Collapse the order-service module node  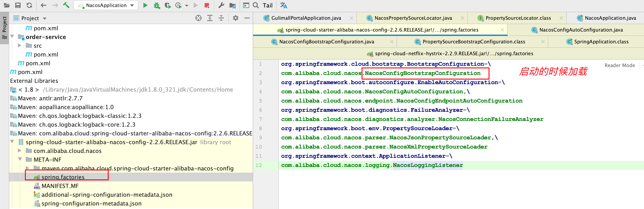click(12, 37)
